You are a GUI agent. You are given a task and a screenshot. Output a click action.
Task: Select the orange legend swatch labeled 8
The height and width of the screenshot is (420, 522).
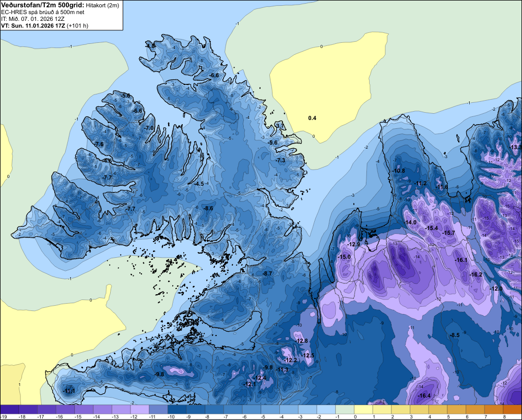513,410
